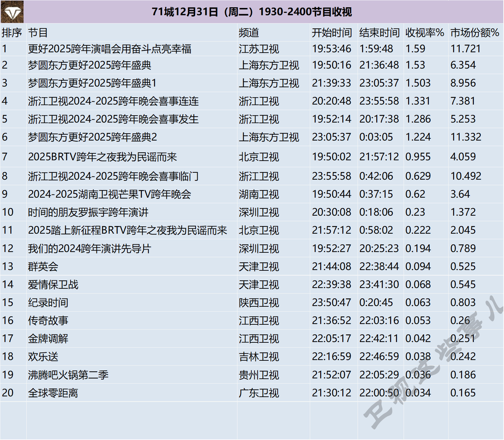The width and height of the screenshot is (504, 440).
Task: Click market share 10.492
Action: tap(466, 176)
